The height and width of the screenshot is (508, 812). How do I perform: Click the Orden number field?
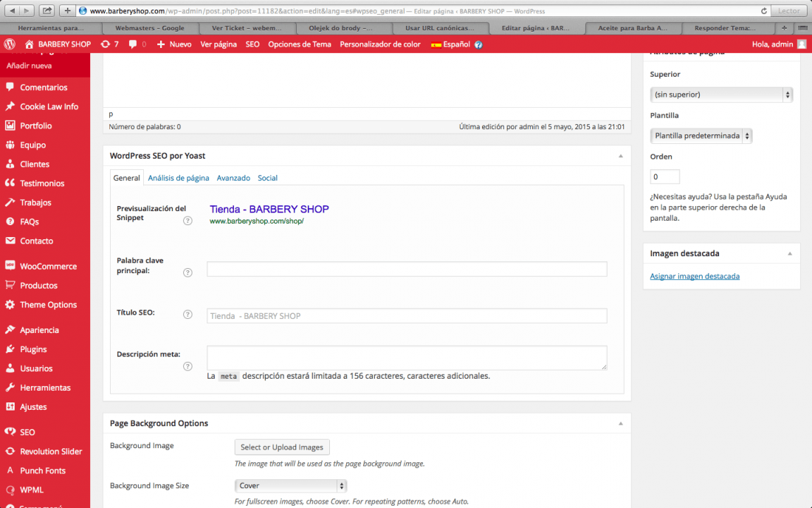pos(665,176)
